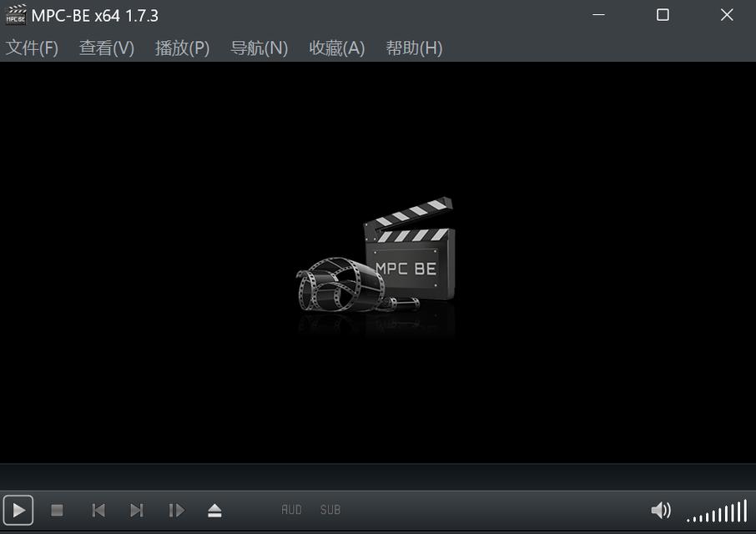
Task: Mute the volume speaker icon
Action: [x=661, y=510]
